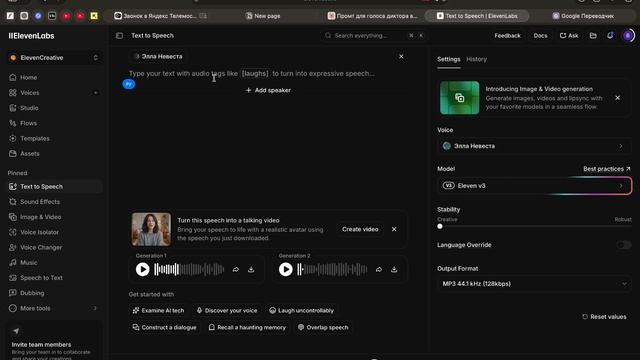Open Image & Video tool
Screen dimensions: 640x360
pos(54,217)
